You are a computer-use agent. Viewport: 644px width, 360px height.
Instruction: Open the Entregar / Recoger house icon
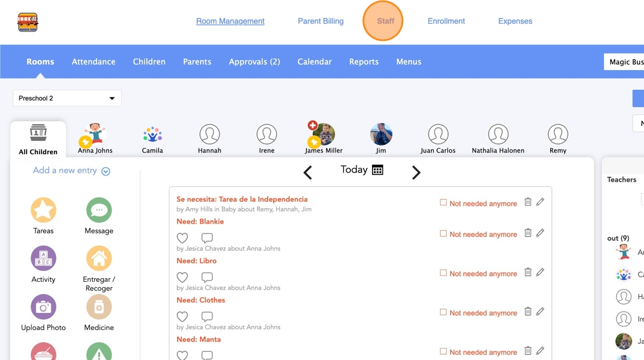[99, 258]
